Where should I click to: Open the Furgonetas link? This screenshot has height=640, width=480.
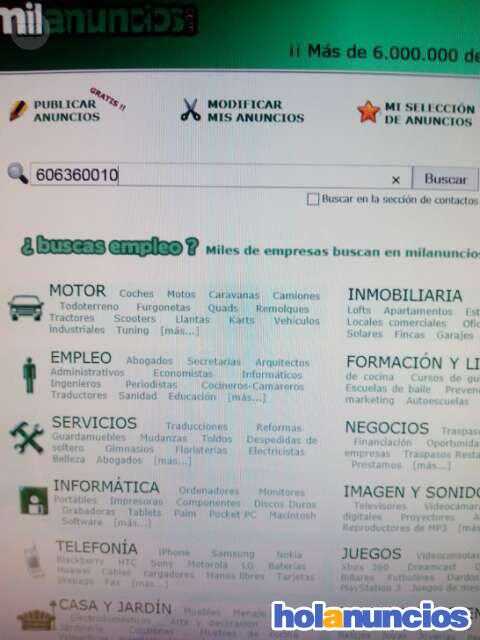pos(163,307)
